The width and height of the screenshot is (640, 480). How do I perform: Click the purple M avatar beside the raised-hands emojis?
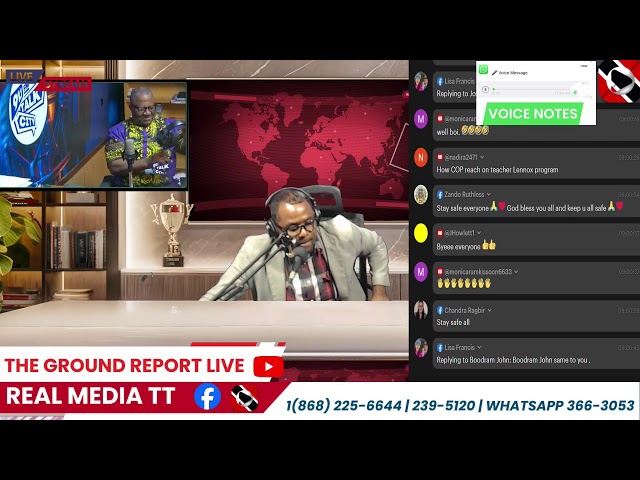(421, 272)
